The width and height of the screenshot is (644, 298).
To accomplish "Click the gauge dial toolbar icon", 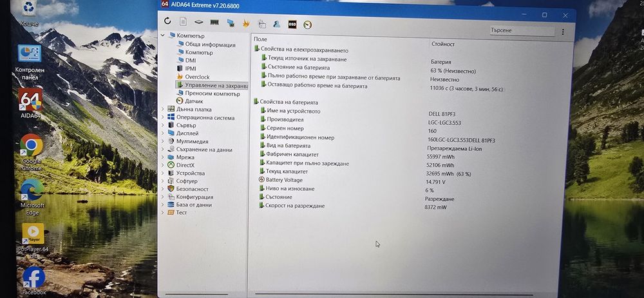I will (307, 25).
